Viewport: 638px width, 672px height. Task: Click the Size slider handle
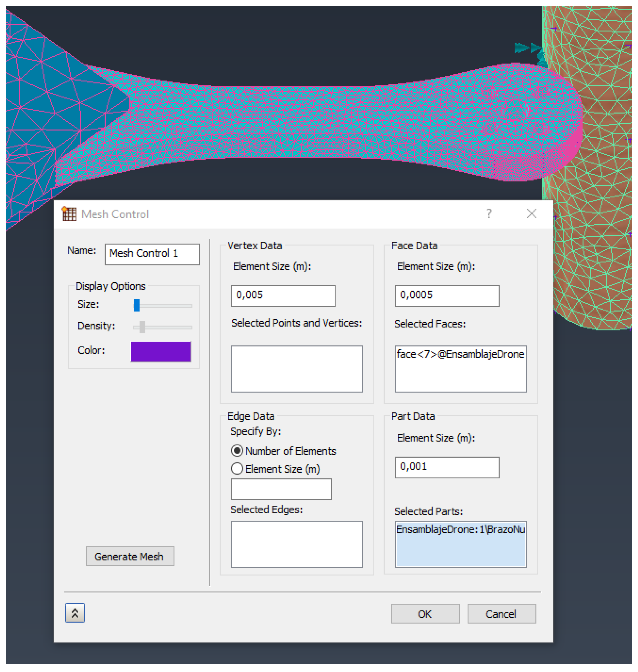(137, 305)
